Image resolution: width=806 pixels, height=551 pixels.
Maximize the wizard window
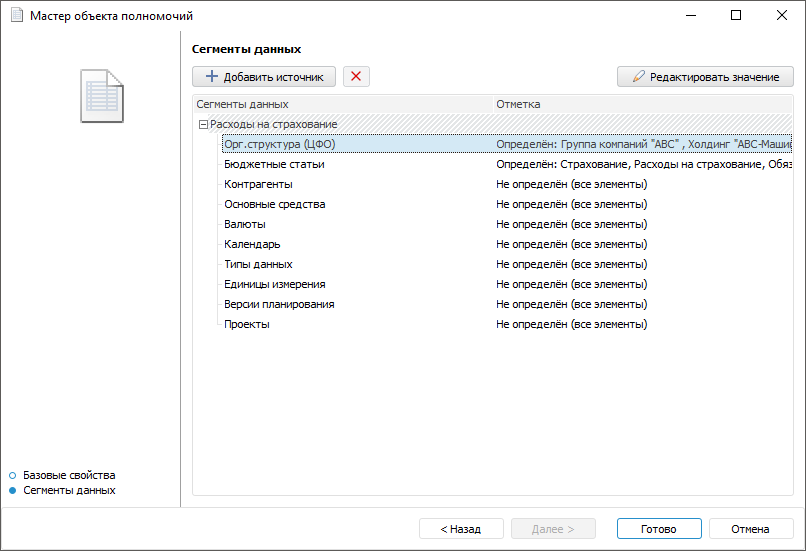(736, 16)
